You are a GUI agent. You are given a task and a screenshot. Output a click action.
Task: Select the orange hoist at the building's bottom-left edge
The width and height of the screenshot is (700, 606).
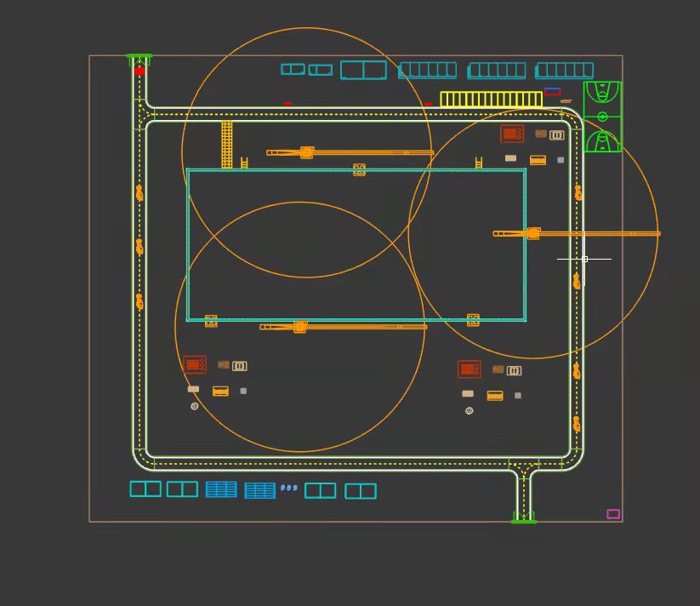click(x=211, y=321)
